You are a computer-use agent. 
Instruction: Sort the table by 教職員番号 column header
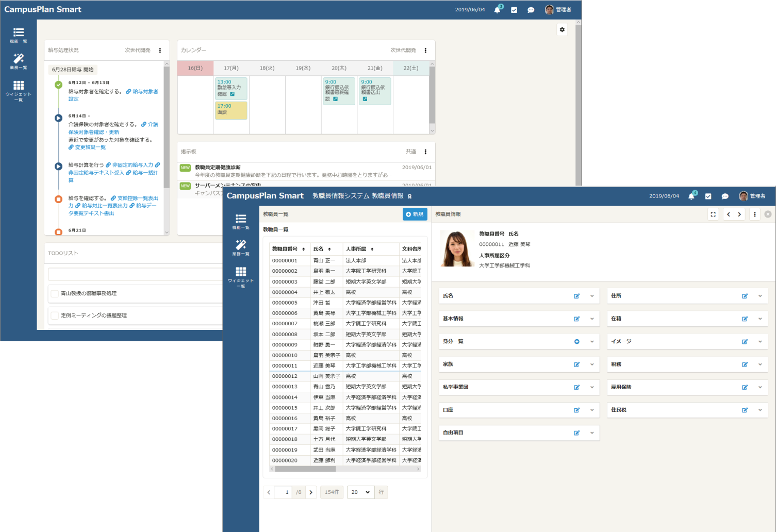(288, 249)
